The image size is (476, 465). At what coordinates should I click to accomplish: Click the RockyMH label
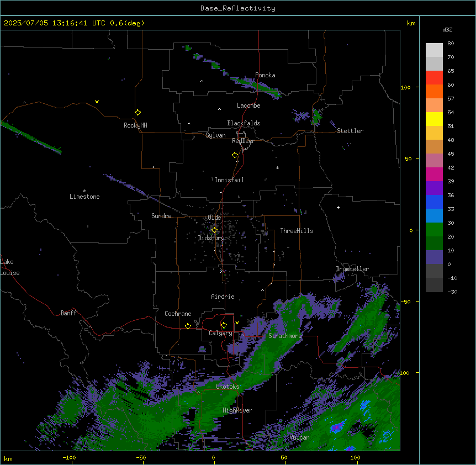point(135,125)
